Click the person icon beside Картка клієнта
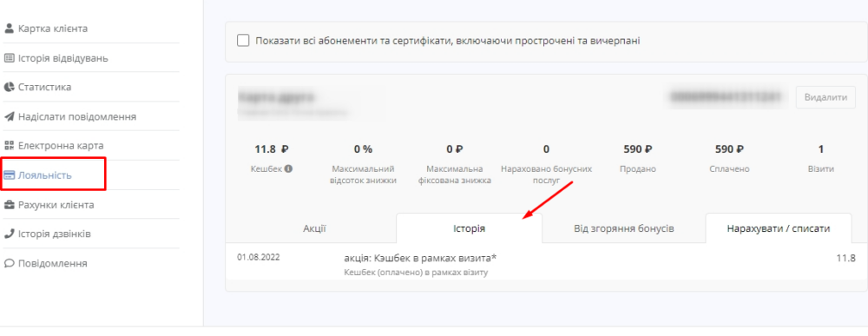This screenshot has height=336, width=868. [9, 29]
